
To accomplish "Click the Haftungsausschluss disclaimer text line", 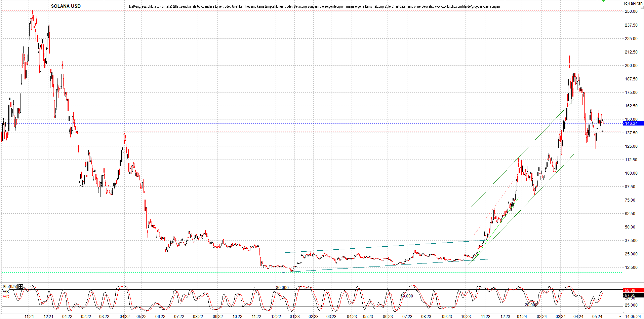I will click(314, 6).
